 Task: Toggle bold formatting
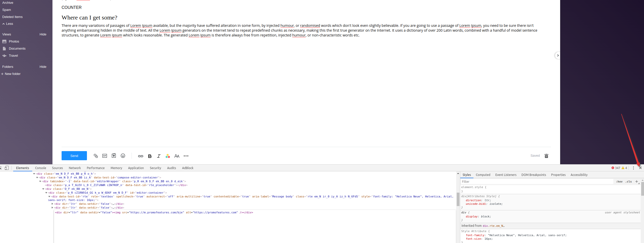[x=150, y=156]
